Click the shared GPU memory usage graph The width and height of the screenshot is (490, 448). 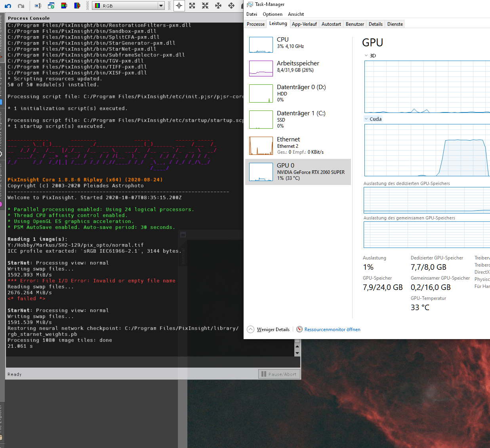(427, 234)
